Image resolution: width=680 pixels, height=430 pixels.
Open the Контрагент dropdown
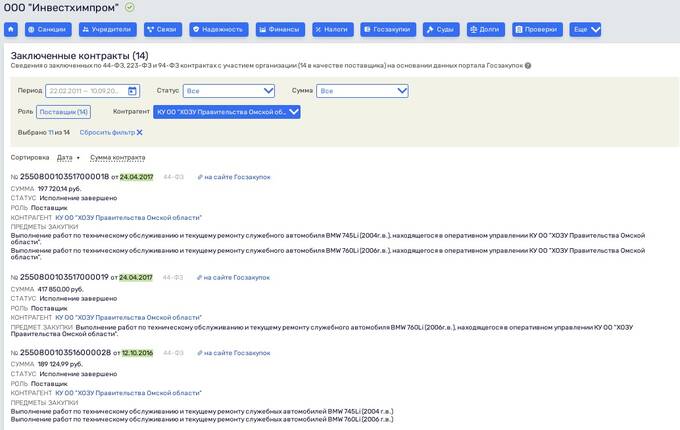227,112
